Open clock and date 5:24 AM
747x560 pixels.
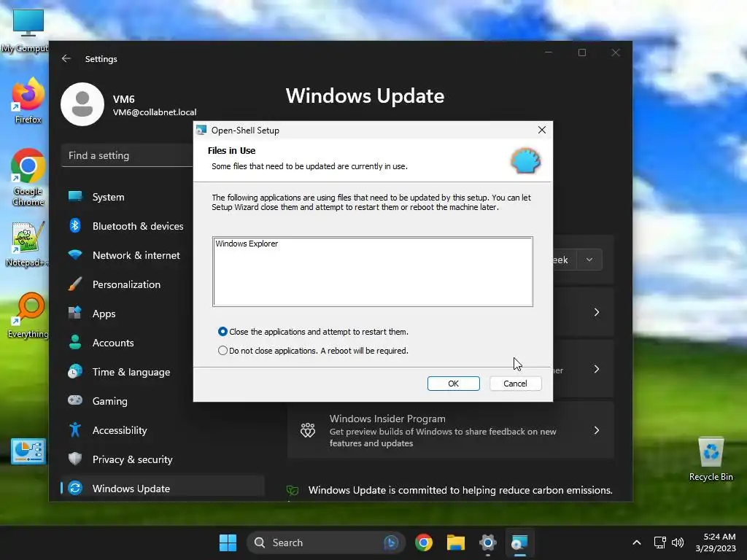pyautogui.click(x=715, y=542)
